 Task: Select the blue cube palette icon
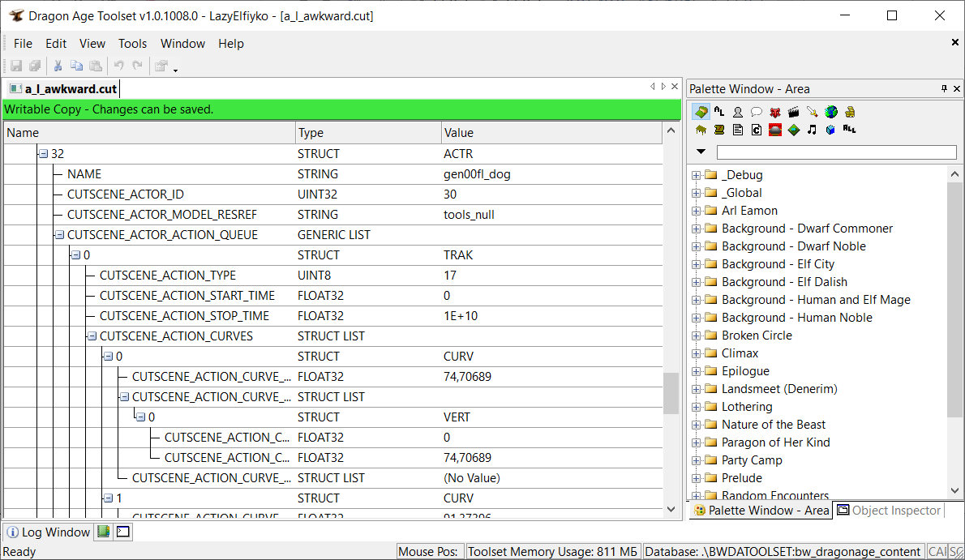[x=831, y=130]
